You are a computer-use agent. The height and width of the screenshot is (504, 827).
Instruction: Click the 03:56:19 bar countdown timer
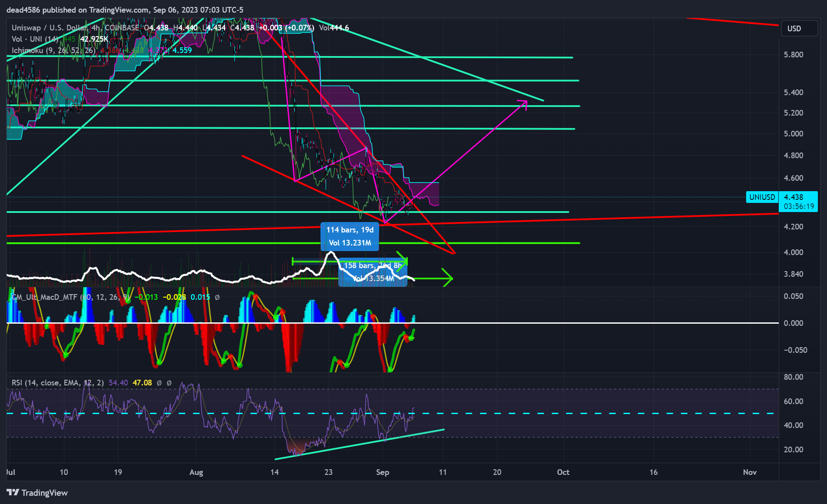click(x=799, y=206)
